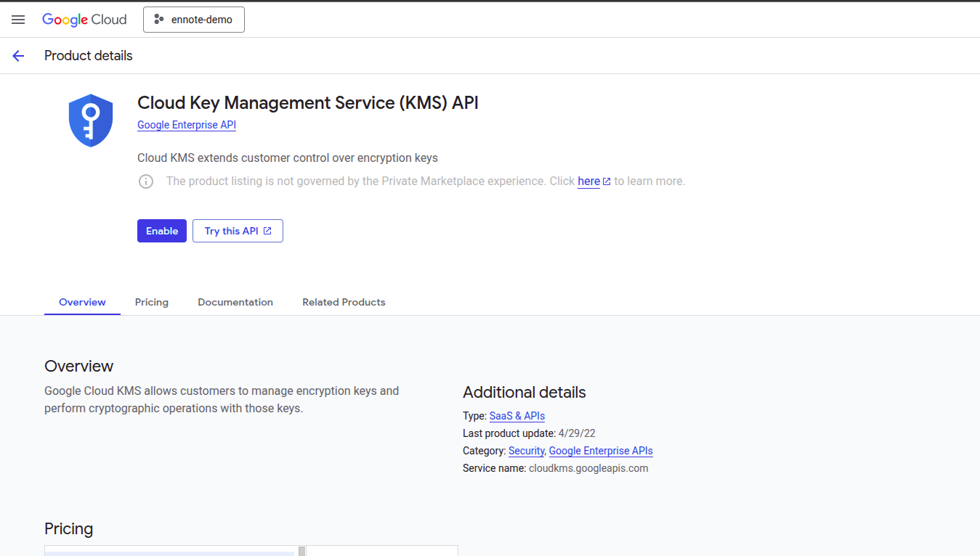Viewport: 980px width, 556px height.
Task: Click the Cloud Key Management Service API heading
Action: (x=308, y=103)
